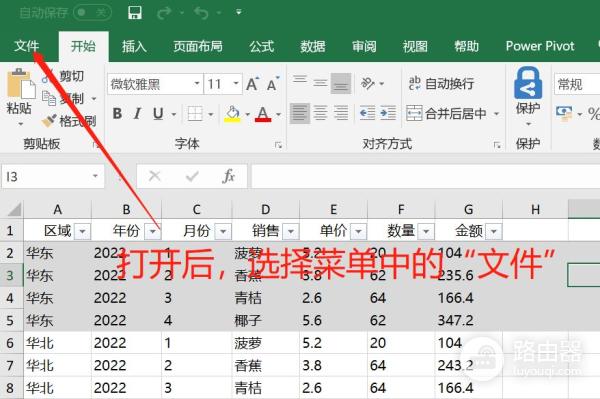This screenshot has height=399, width=600.
Task: Expand the font color dropdown arrow
Action: [x=278, y=114]
